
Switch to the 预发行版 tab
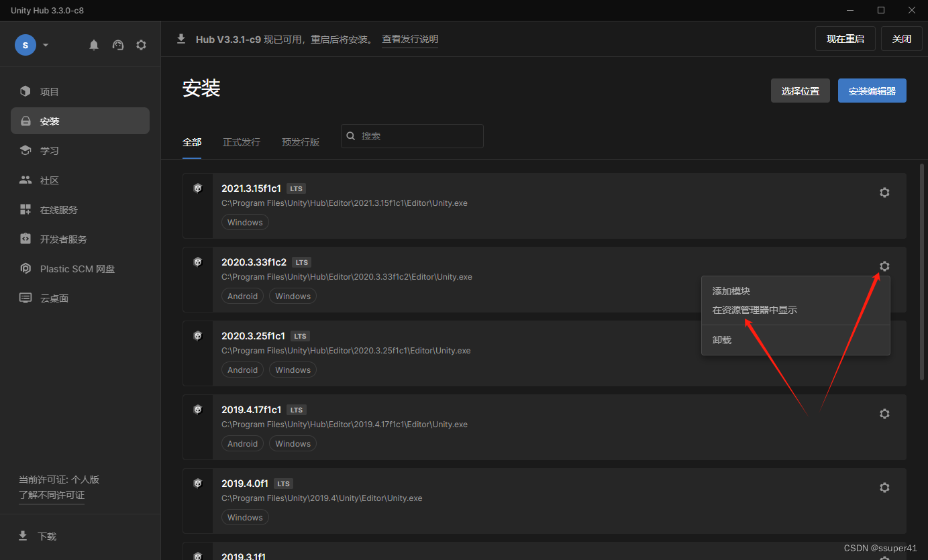[x=301, y=142]
